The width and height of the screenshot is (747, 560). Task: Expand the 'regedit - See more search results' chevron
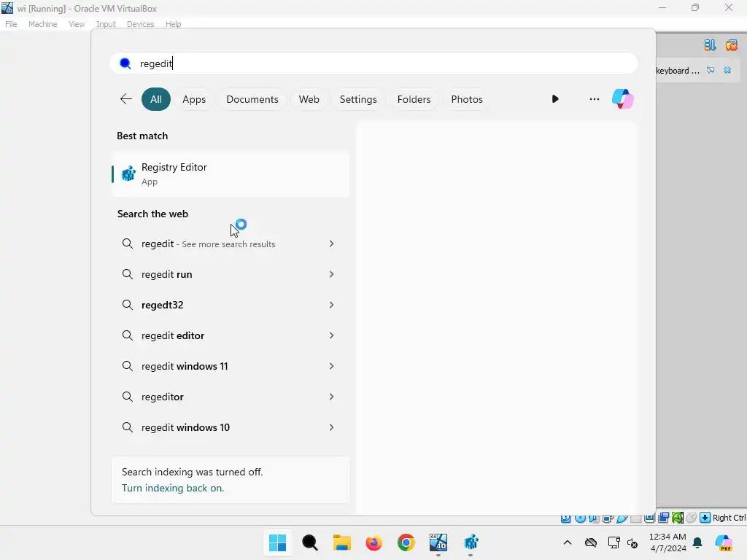coord(332,244)
